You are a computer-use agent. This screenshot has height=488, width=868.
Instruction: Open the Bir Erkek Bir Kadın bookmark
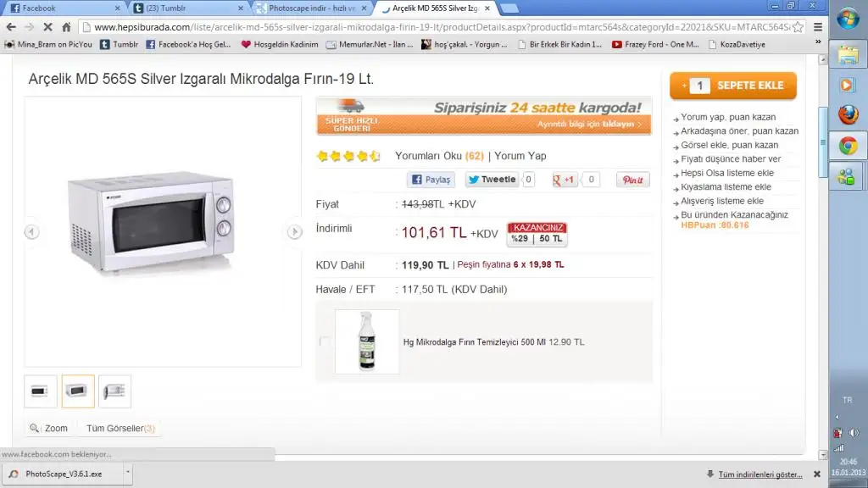coord(559,44)
